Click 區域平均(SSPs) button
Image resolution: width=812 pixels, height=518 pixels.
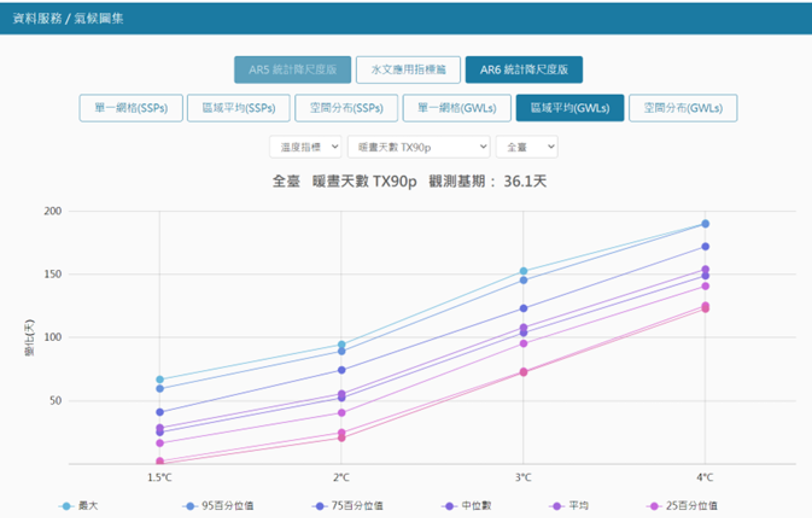click(x=239, y=108)
